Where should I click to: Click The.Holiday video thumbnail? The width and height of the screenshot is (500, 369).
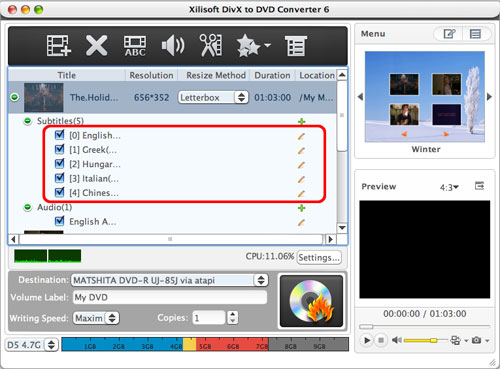tap(43, 97)
